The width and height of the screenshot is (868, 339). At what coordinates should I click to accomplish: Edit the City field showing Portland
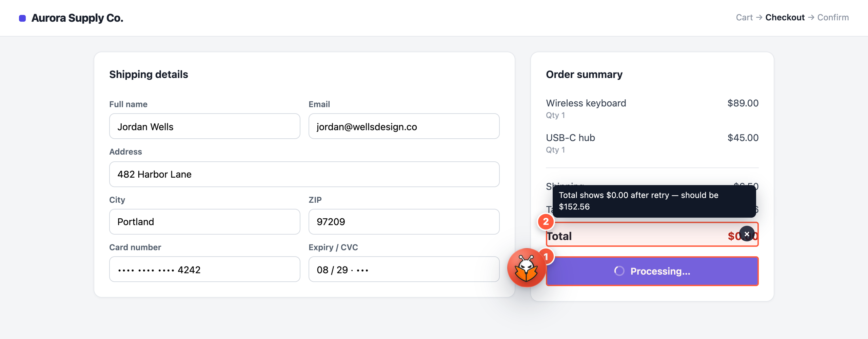click(204, 222)
